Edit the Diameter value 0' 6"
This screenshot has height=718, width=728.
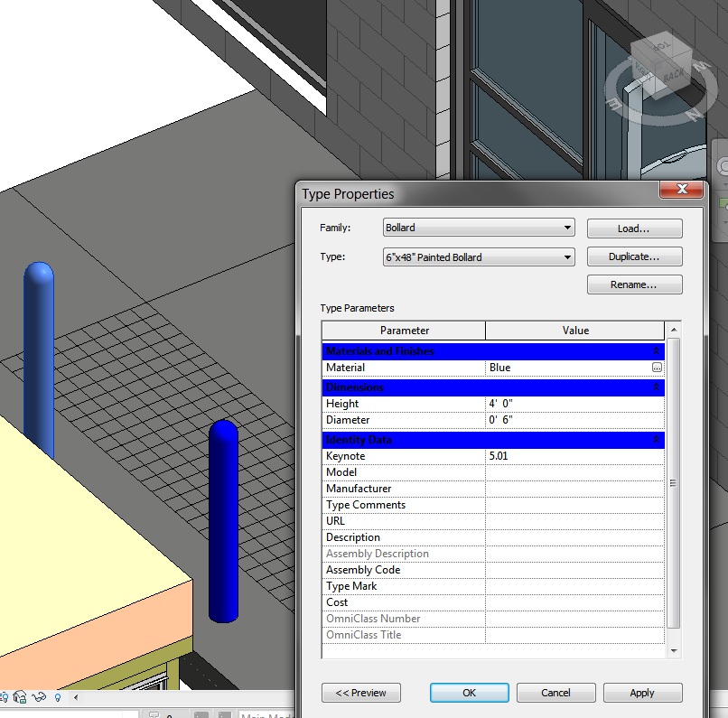[574, 420]
